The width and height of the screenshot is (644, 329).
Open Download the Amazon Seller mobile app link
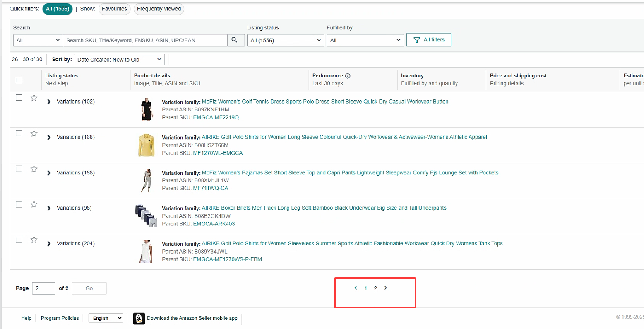(x=192, y=318)
